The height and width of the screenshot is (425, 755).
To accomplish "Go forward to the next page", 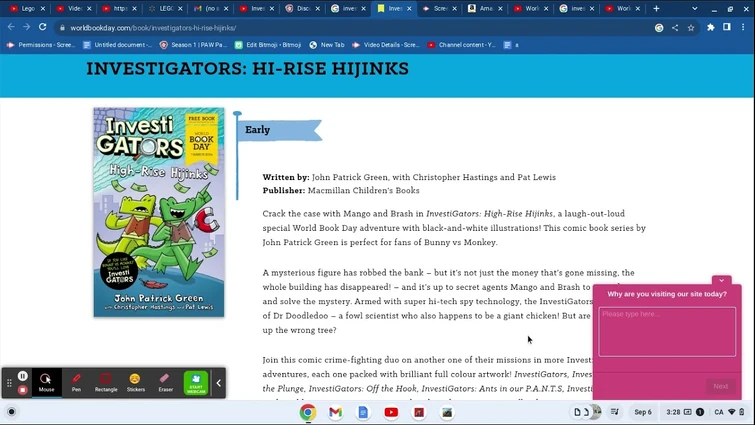I will pyautogui.click(x=26, y=27).
